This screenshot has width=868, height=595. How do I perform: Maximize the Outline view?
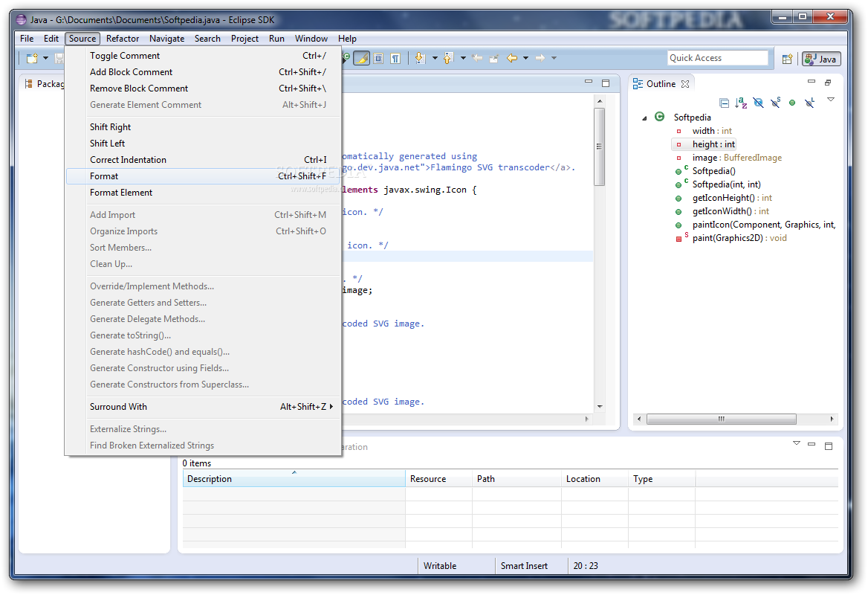point(828,83)
